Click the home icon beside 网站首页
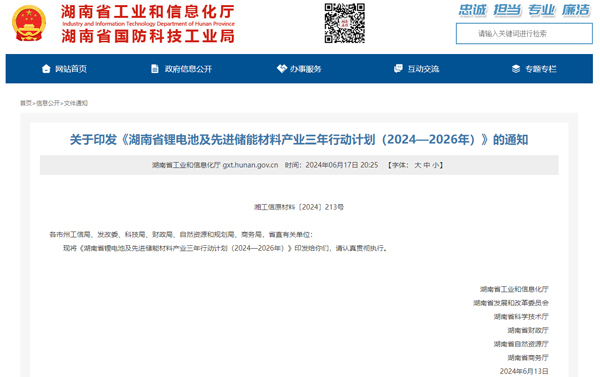Image resolution: width=600 pixels, height=377 pixels. pos(46,69)
